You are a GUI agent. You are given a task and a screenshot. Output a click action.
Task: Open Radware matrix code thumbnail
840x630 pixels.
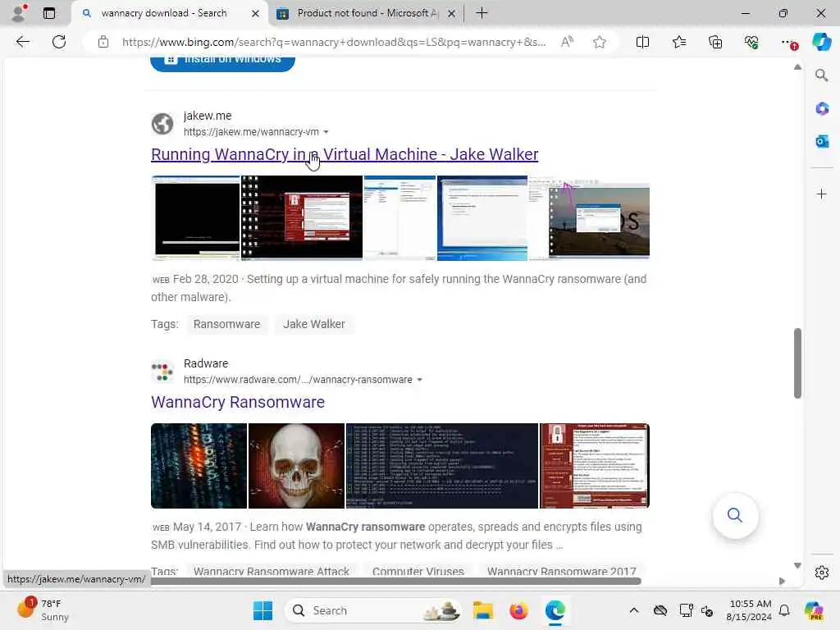point(199,466)
